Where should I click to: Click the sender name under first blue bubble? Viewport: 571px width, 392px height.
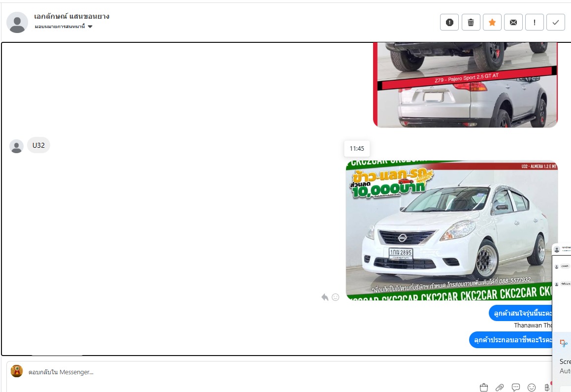point(533,325)
